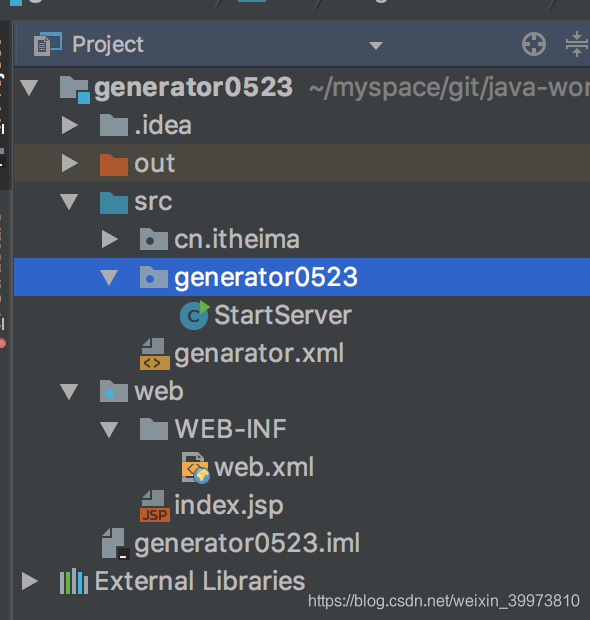Collapse the src folder arrow

click(69, 201)
